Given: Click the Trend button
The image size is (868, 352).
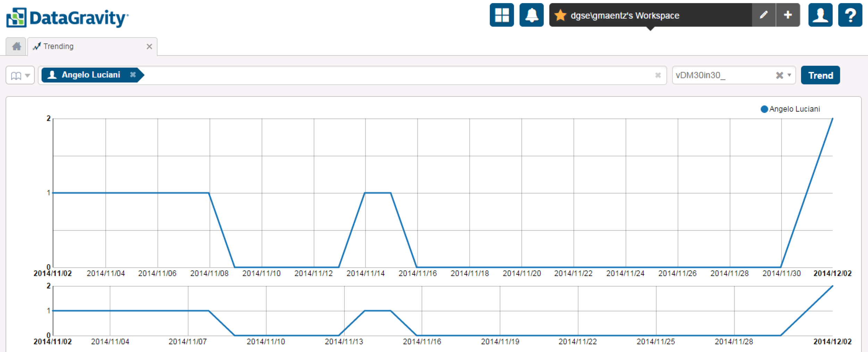Looking at the screenshot, I should coord(820,75).
